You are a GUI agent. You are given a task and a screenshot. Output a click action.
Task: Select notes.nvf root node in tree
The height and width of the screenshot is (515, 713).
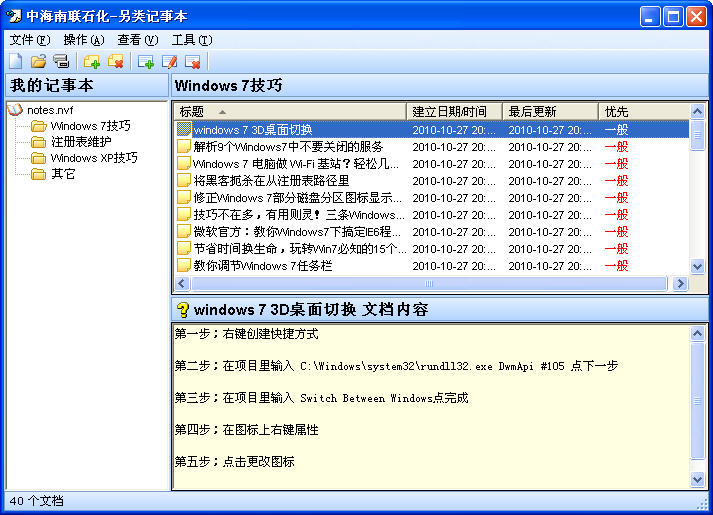(x=50, y=110)
